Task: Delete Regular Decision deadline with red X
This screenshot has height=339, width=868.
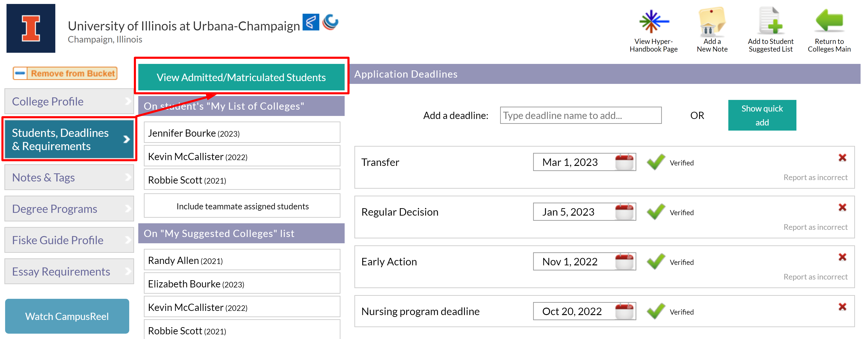Action: click(x=842, y=207)
